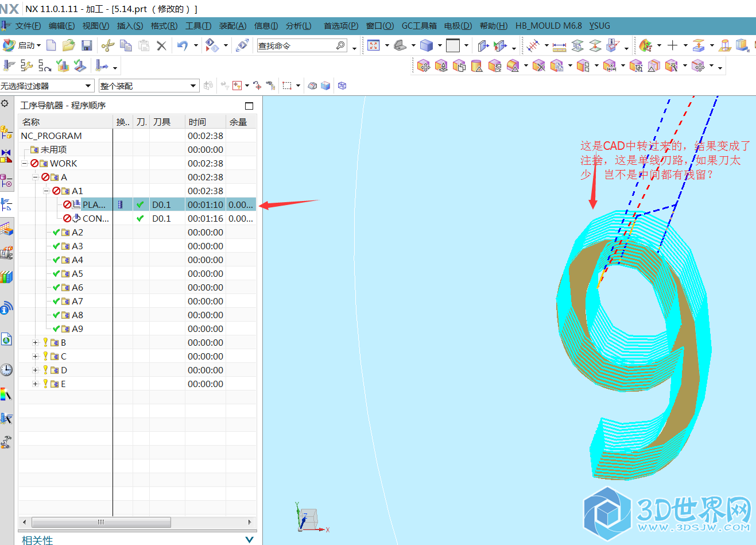Expand the E program group

pos(36,384)
